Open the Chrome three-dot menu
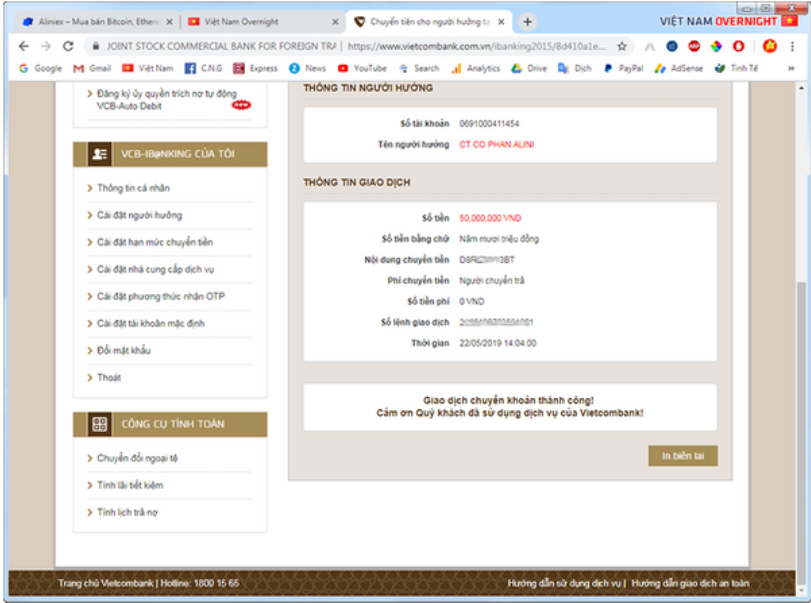 (792, 47)
